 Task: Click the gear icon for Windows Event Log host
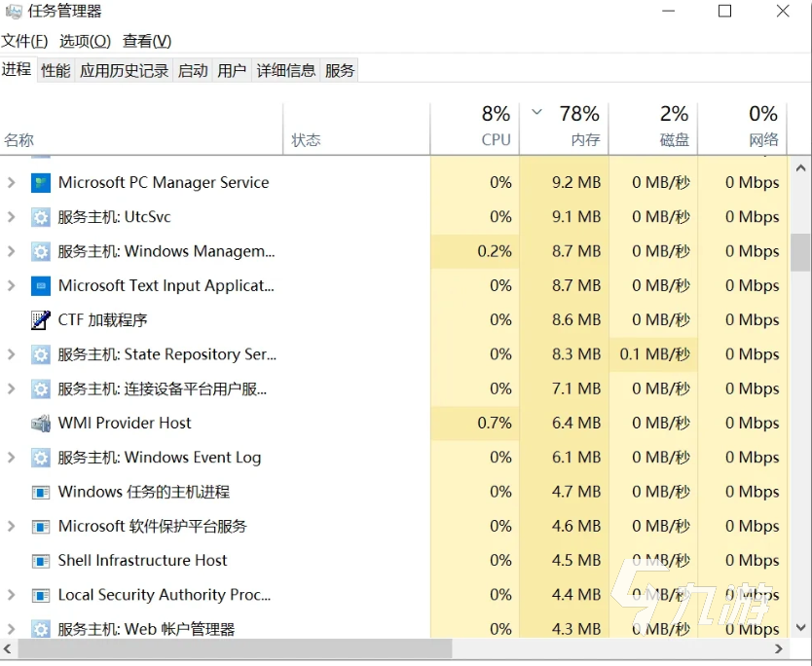(40, 457)
